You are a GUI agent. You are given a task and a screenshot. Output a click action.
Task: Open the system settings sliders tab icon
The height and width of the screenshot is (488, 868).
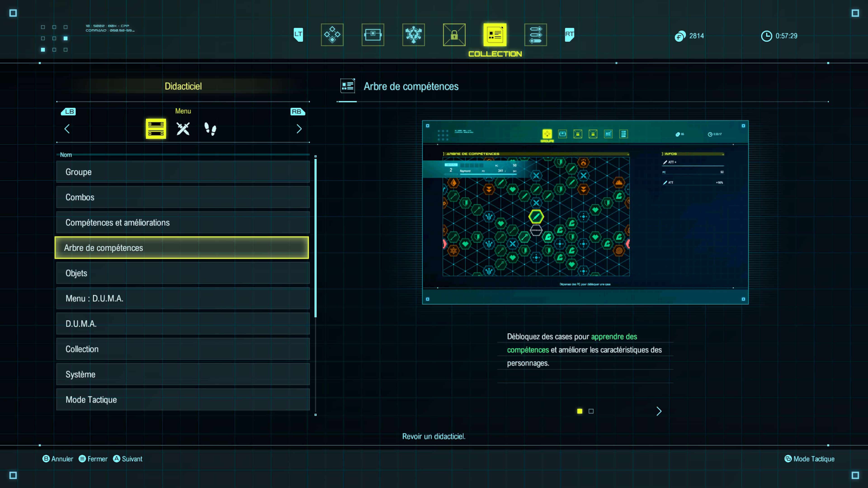tap(535, 35)
